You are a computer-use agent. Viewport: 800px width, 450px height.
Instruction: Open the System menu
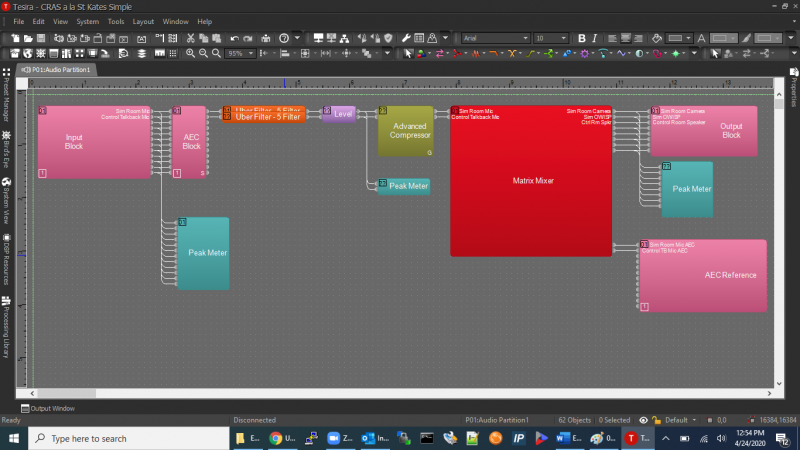[88, 21]
